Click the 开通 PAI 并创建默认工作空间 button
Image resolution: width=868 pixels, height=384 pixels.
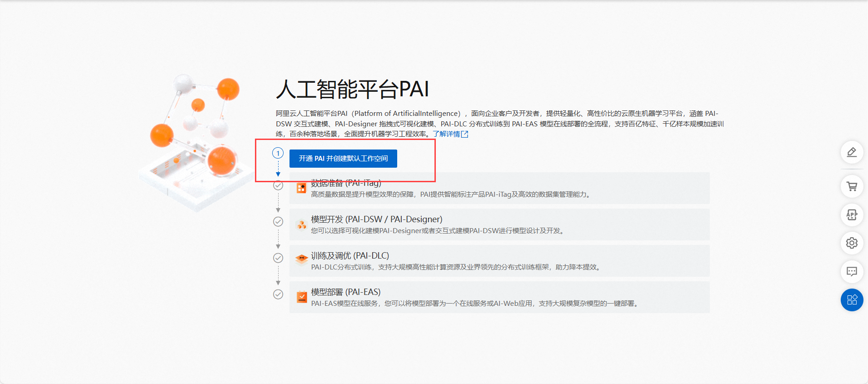[343, 159]
